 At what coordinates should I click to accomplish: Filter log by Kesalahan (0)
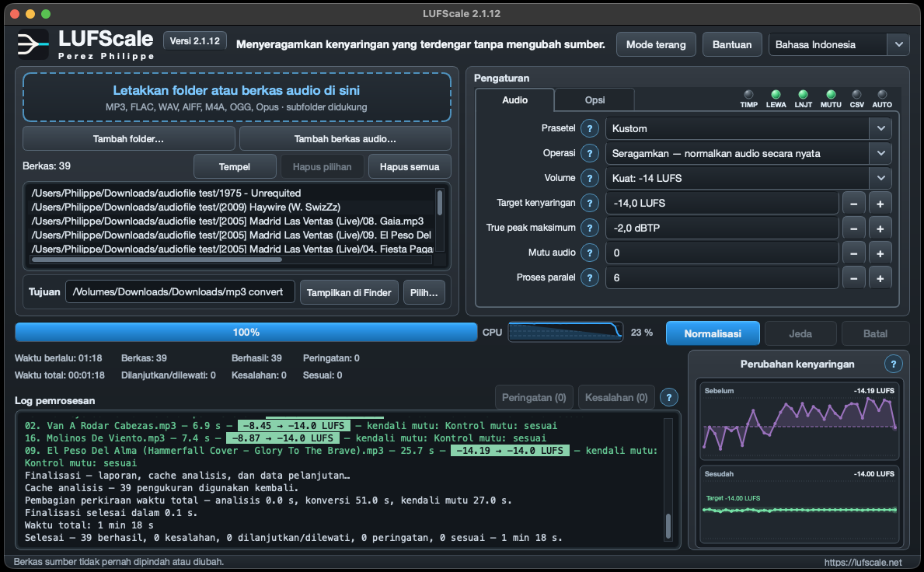tap(616, 398)
